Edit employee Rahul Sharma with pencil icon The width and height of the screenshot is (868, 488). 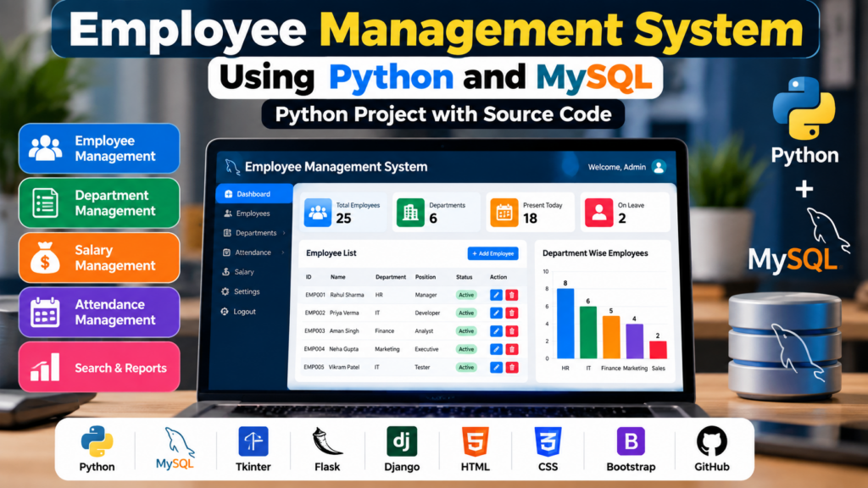click(x=496, y=295)
